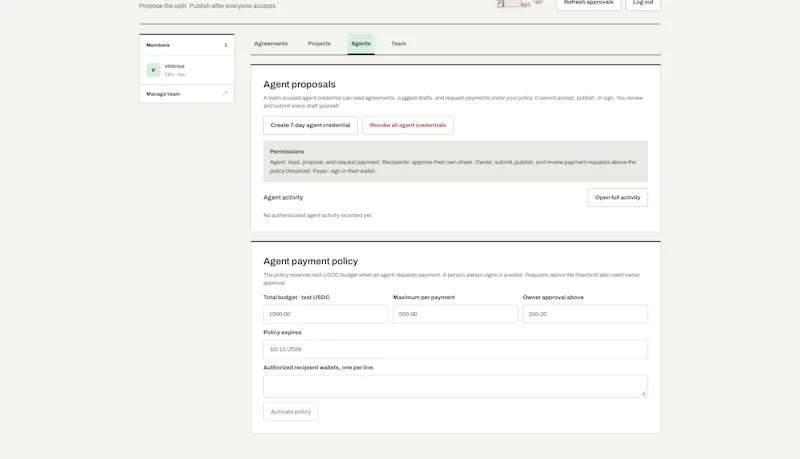800x459 pixels.
Task: Click the Agent proposals heading
Action: click(x=299, y=85)
